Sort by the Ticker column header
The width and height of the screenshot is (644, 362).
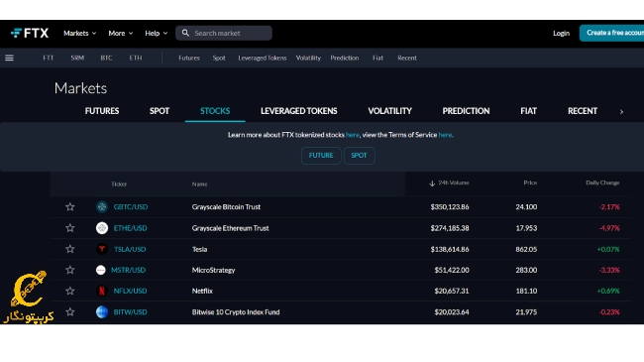119,184
